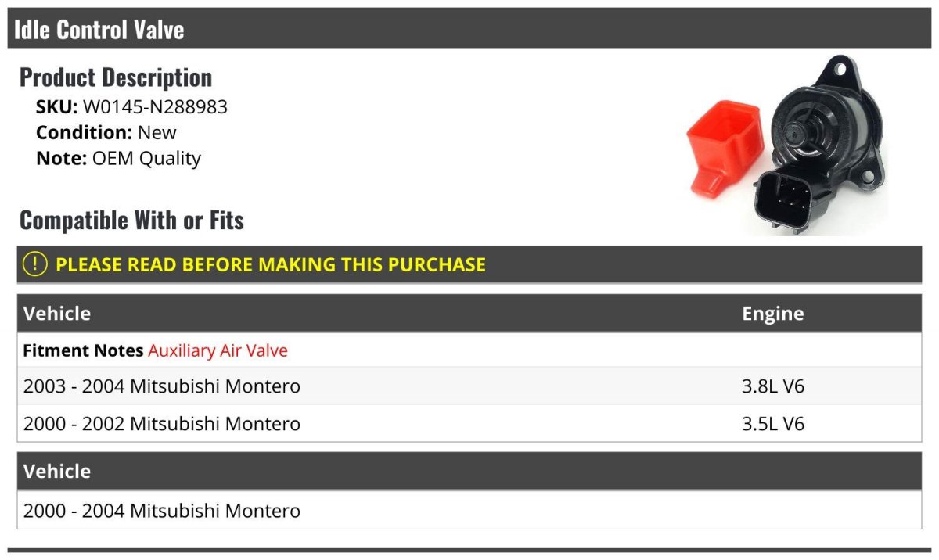Click the Fitment Notes label
The height and width of the screenshot is (560, 939).
pos(83,350)
